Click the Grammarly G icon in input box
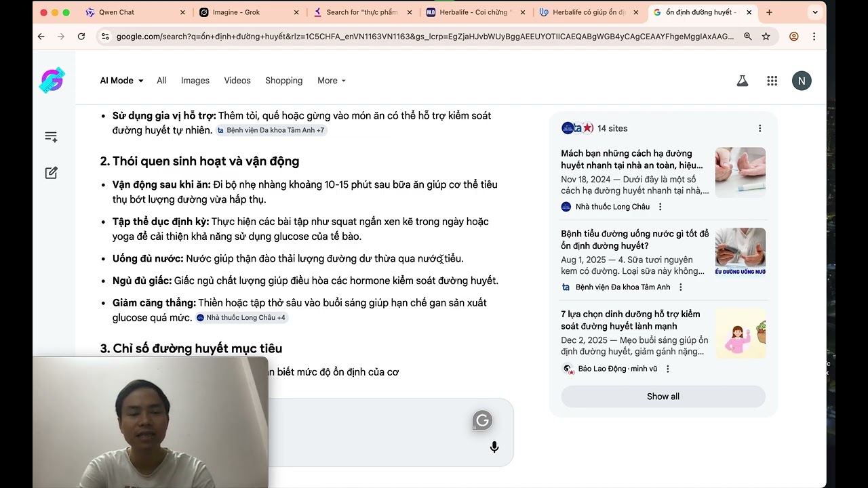Image resolution: width=868 pixels, height=488 pixels. pyautogui.click(x=482, y=421)
